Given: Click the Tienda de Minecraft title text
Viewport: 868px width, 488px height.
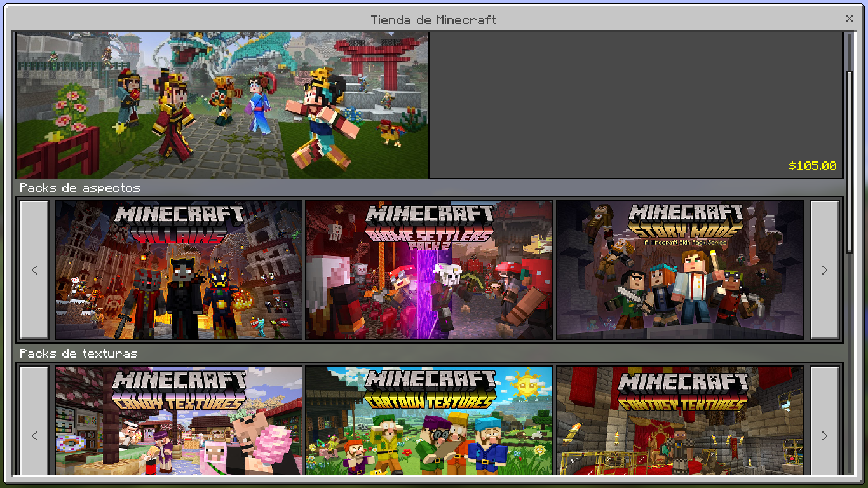Looking at the screenshot, I should (433, 20).
